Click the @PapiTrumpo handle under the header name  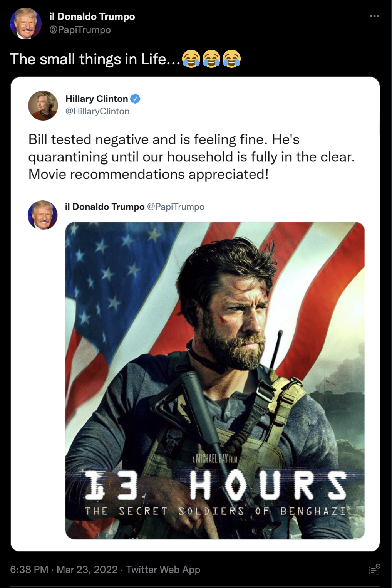point(80,30)
